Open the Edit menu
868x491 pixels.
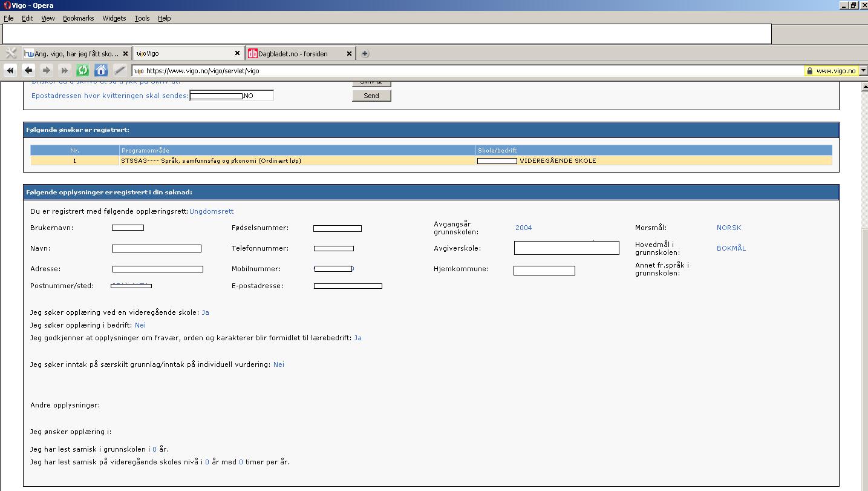27,18
